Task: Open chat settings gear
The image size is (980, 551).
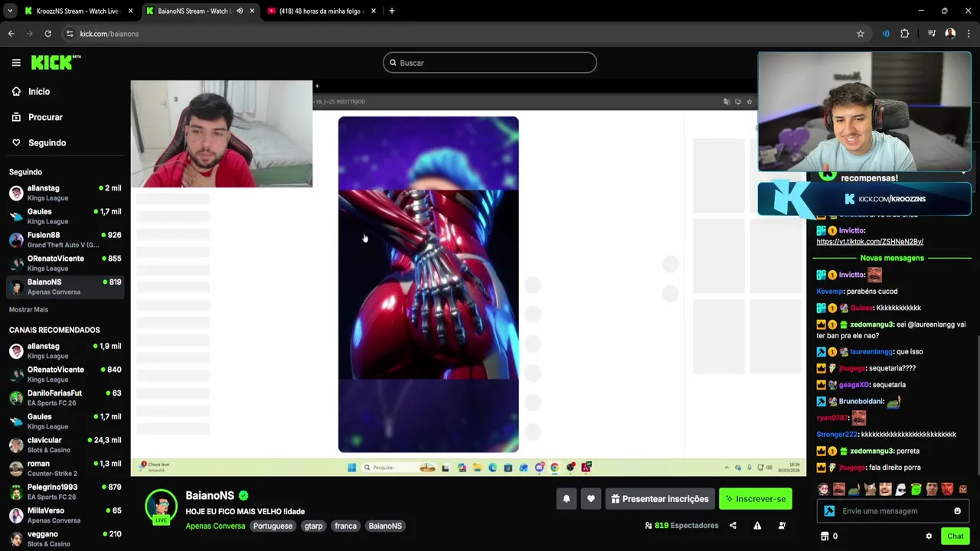Action: point(929,536)
